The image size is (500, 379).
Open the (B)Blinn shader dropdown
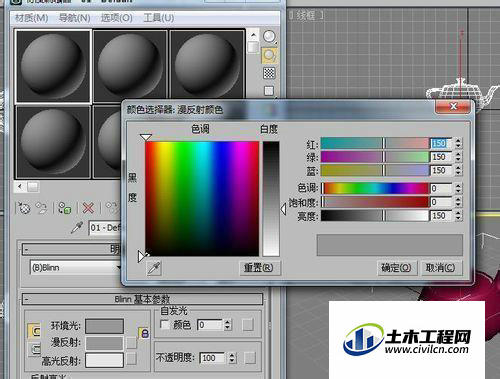click(75, 268)
